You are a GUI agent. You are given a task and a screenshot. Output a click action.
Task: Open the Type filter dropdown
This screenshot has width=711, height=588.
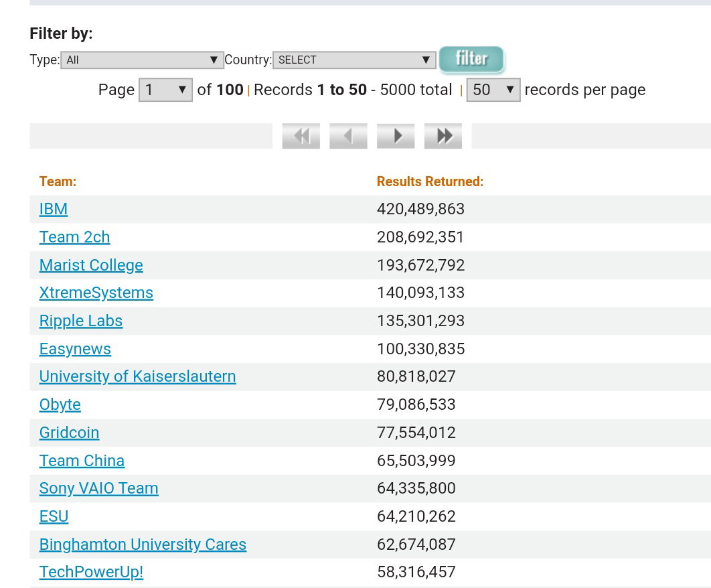(143, 60)
